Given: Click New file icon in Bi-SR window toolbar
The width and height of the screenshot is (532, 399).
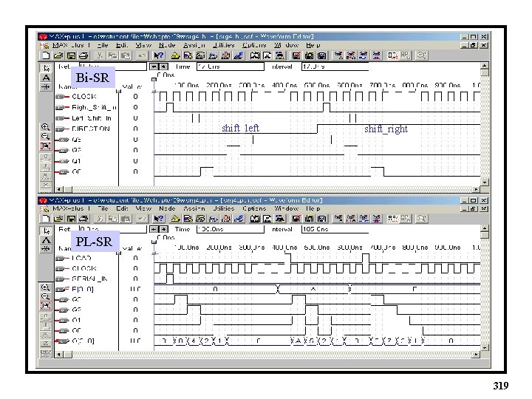Looking at the screenshot, I should tap(46, 55).
